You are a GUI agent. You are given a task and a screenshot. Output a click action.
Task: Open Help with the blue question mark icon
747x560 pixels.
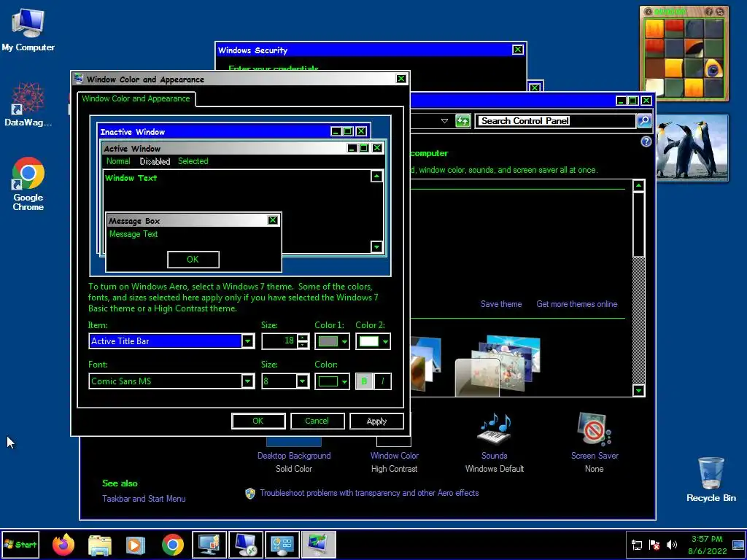[x=646, y=141]
